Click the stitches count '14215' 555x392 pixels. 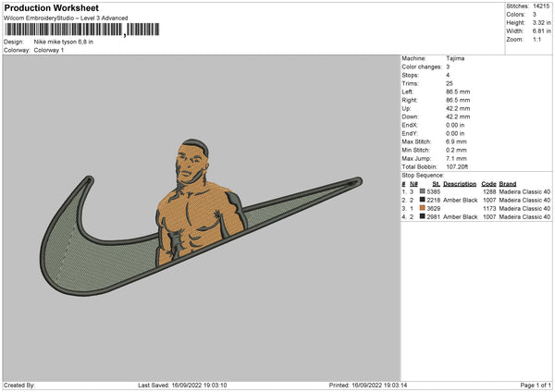(x=541, y=6)
